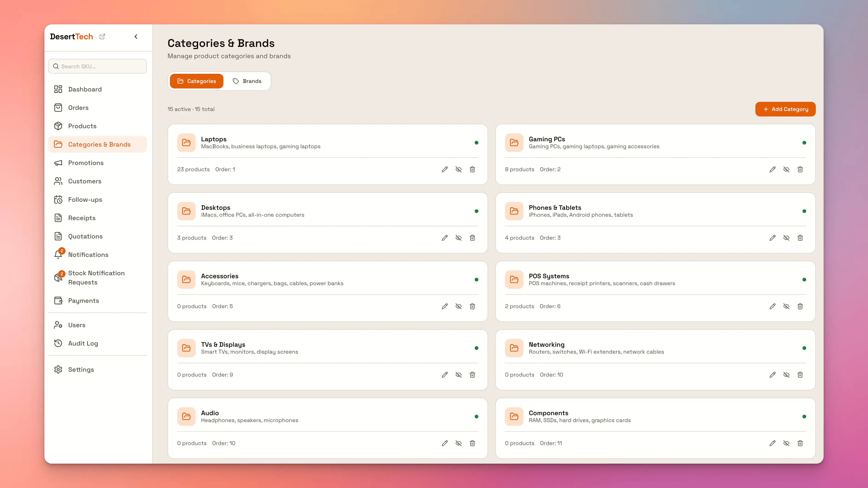Hide the Networking category
Image resolution: width=868 pixels, height=488 pixels.
pos(786,375)
